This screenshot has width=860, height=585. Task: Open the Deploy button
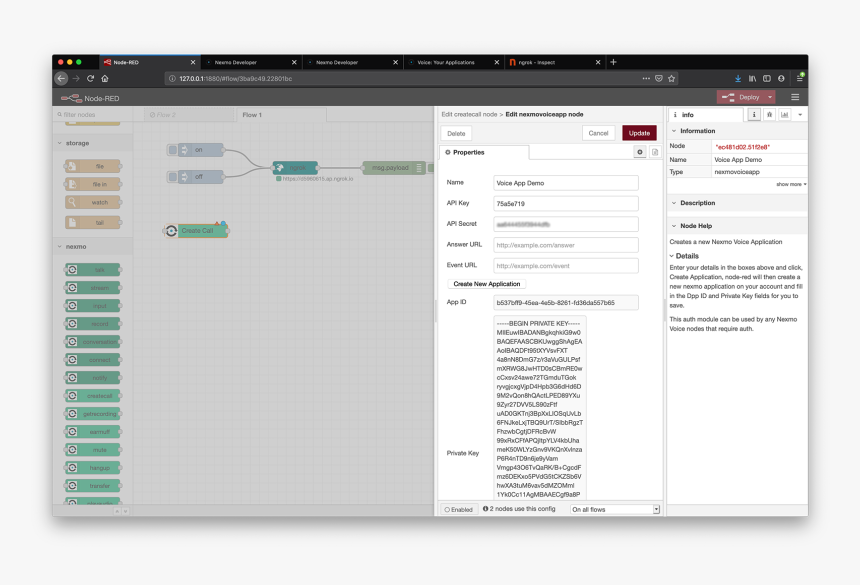pos(741,97)
